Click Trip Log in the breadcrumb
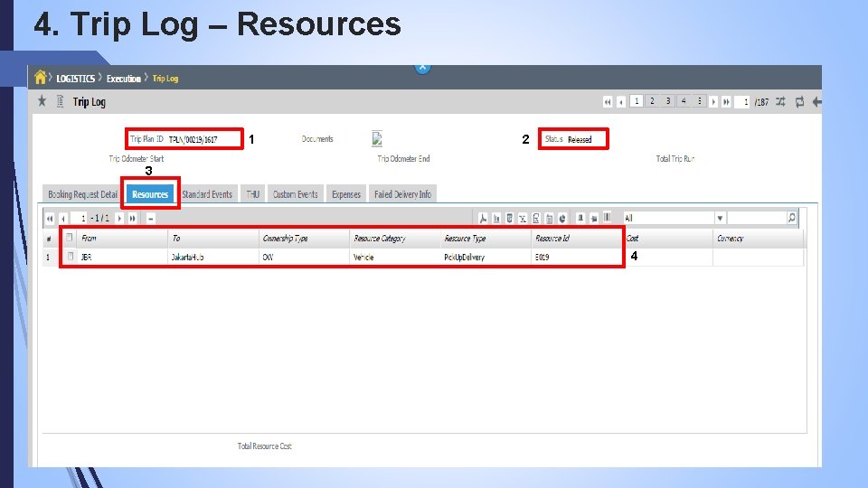 [165, 79]
